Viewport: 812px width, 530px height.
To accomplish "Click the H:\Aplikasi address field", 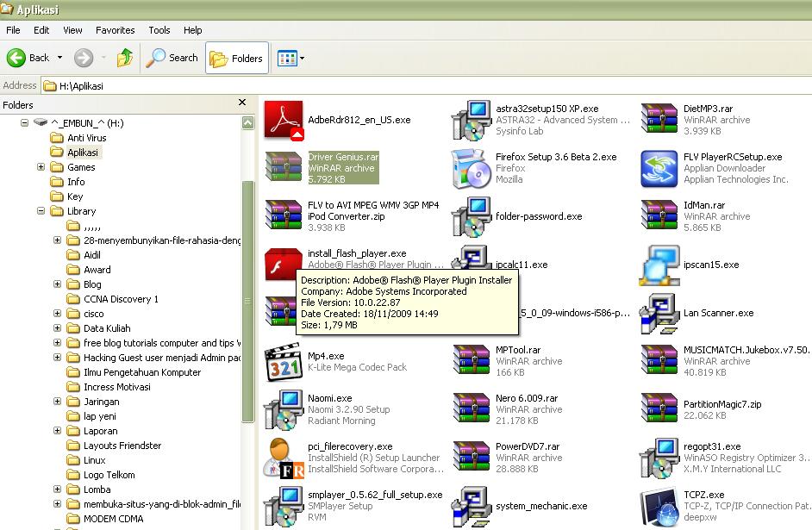I will pos(426,86).
